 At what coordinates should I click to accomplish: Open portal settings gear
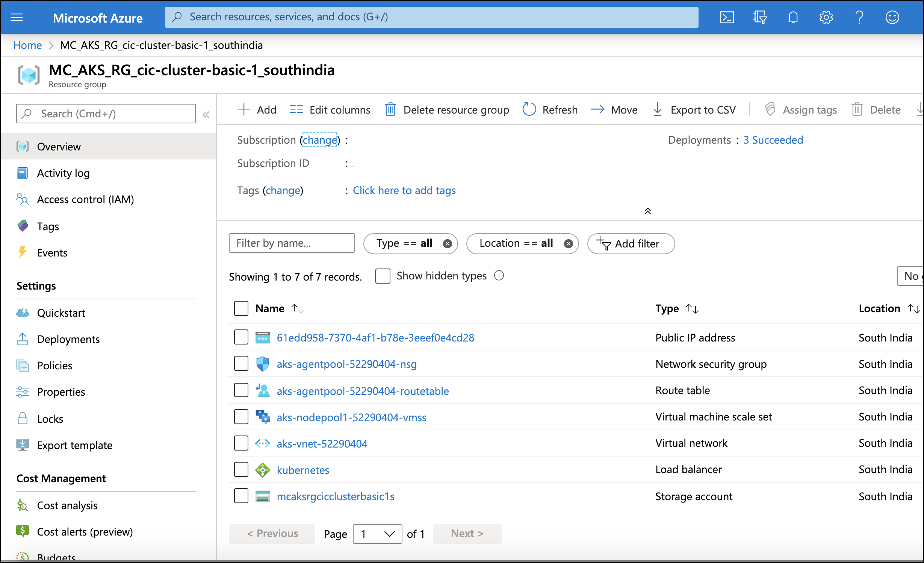826,17
